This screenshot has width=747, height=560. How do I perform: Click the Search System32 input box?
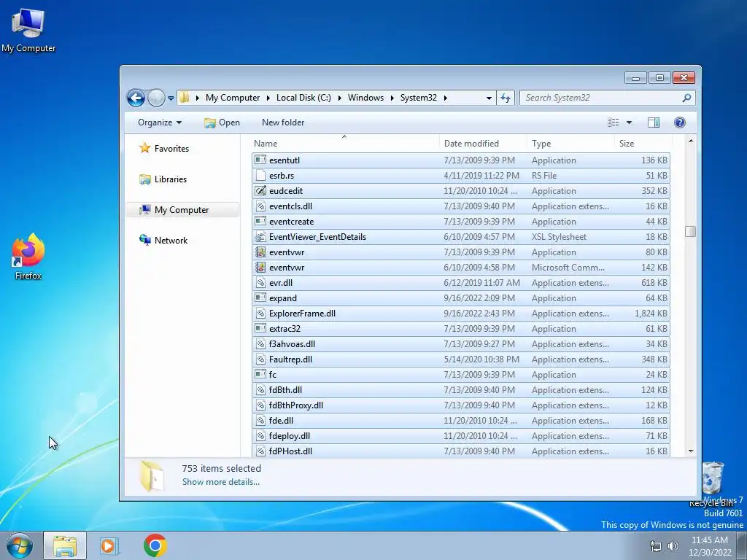click(601, 98)
